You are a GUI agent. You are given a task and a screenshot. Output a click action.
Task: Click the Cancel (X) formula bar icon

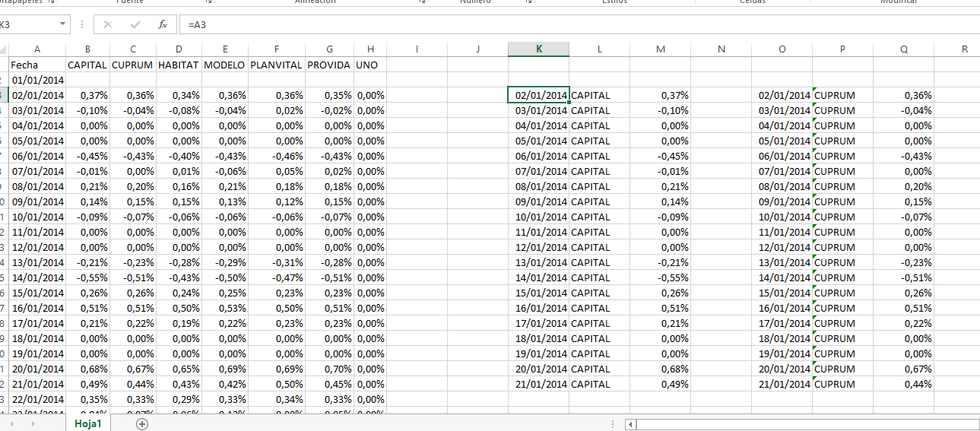coord(108,24)
